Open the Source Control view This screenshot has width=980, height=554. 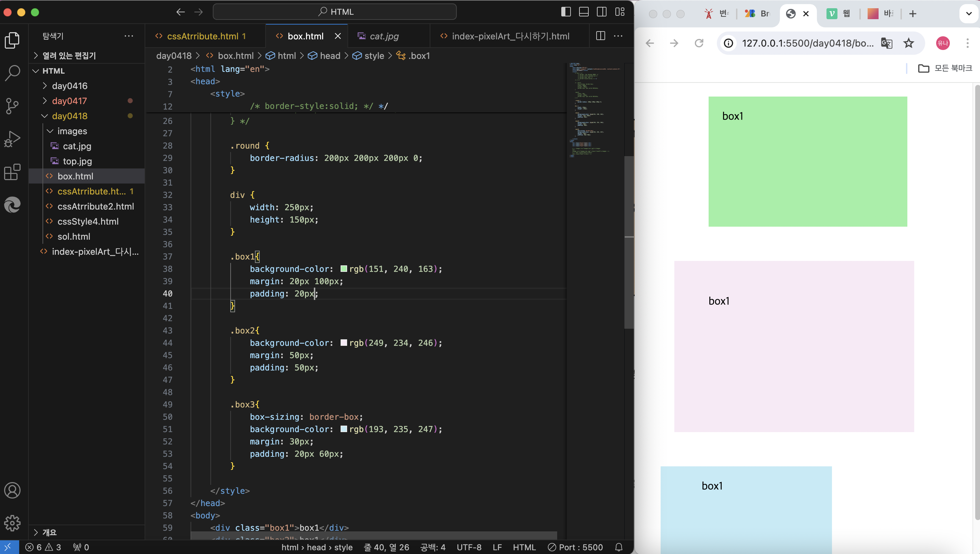[x=12, y=106]
